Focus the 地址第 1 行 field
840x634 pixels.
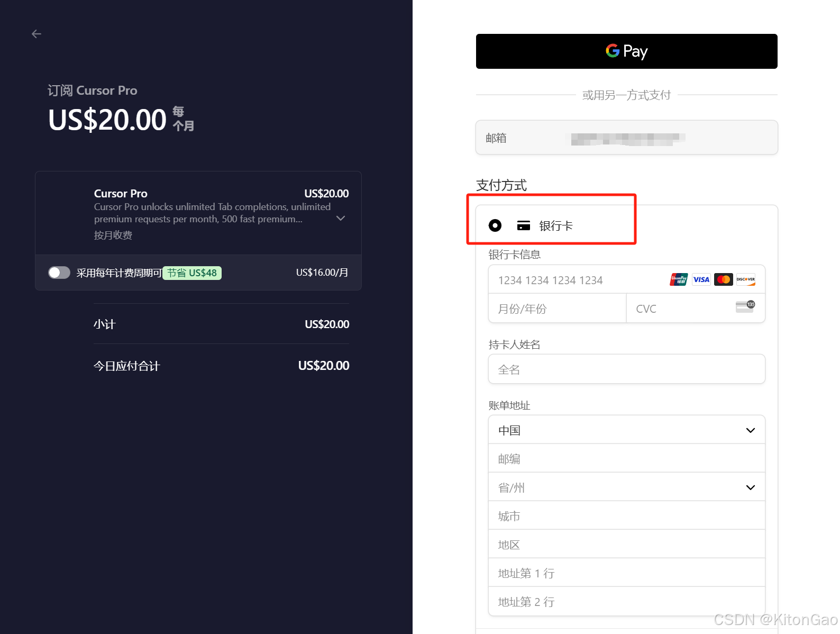[x=627, y=573]
